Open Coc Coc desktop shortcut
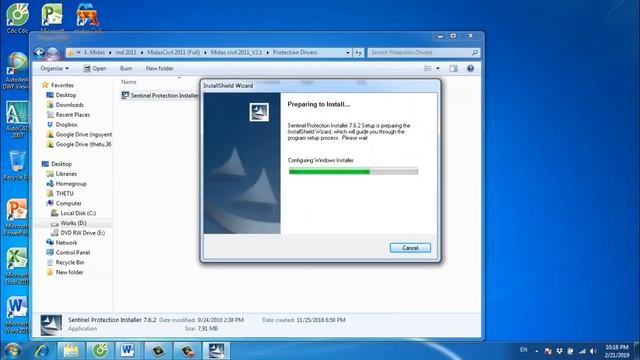640x360 pixels. [x=17, y=18]
